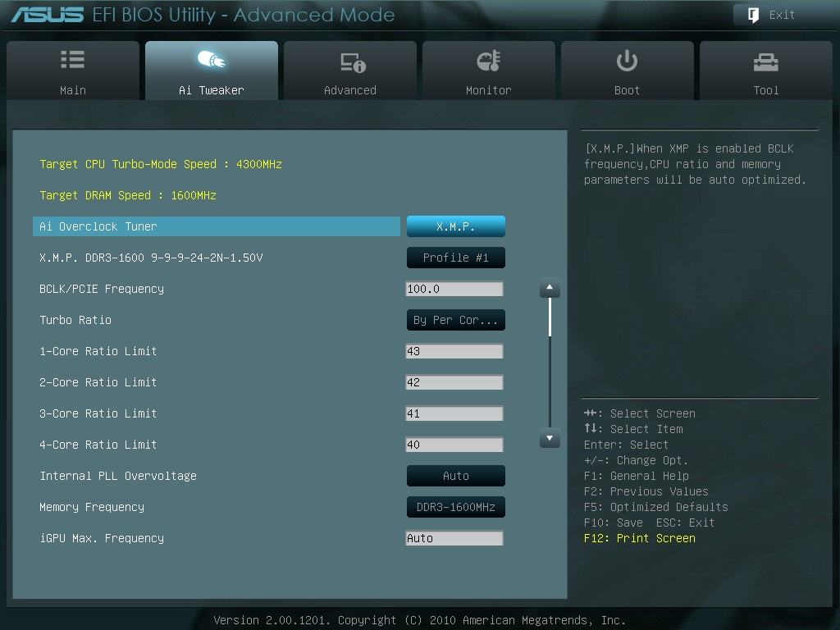Click 1-Core Ratio Limit field

point(454,351)
